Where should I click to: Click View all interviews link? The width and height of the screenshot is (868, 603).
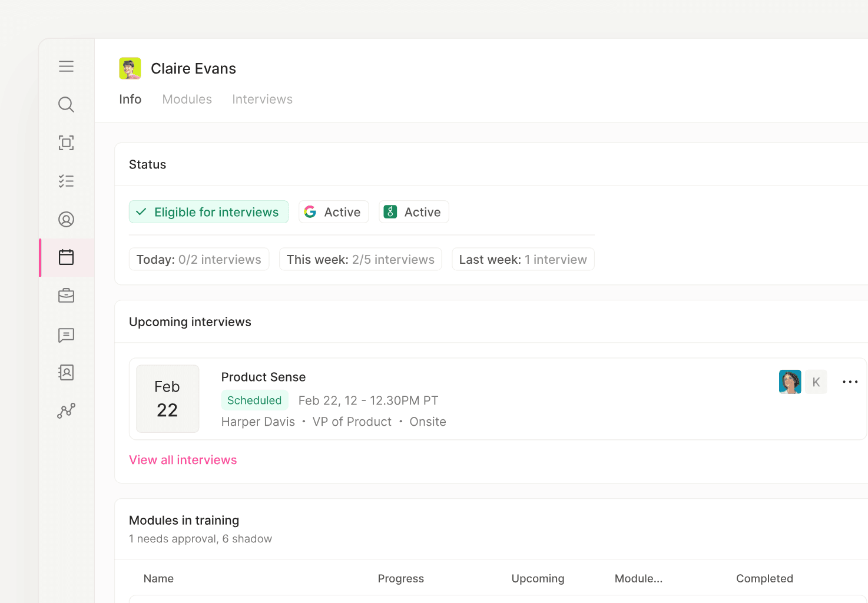(x=183, y=460)
